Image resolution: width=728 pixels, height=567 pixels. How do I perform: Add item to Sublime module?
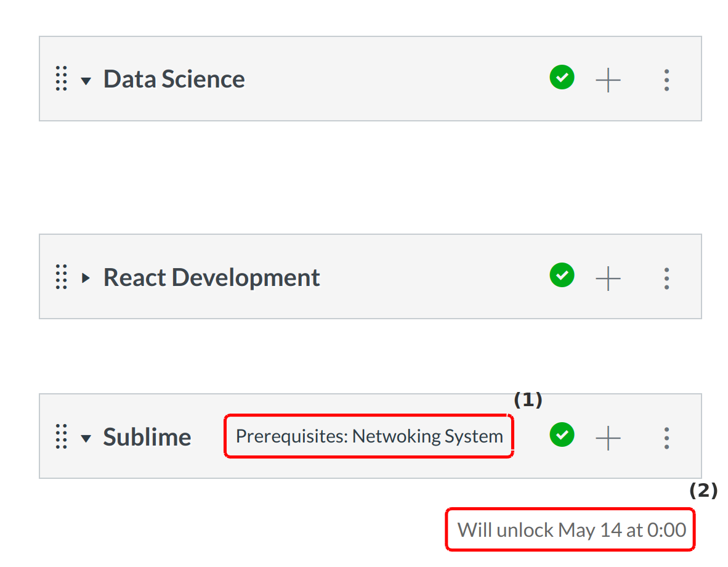tap(608, 437)
